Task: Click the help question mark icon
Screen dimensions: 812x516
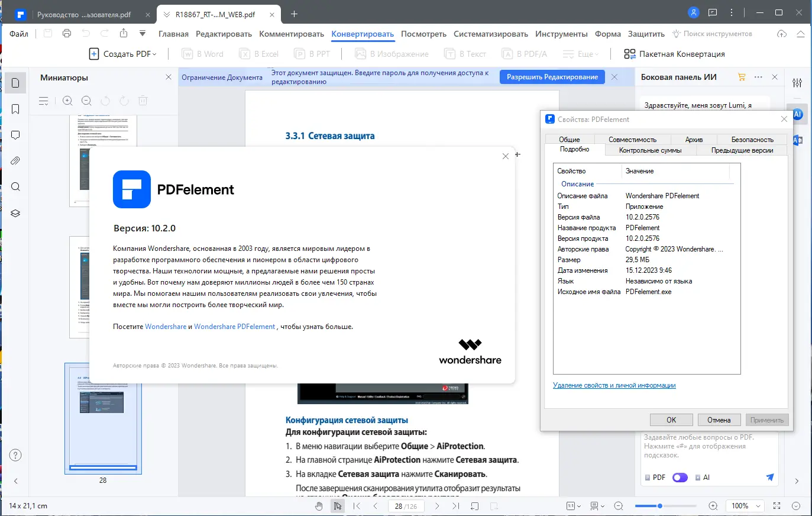Action: pyautogui.click(x=16, y=455)
